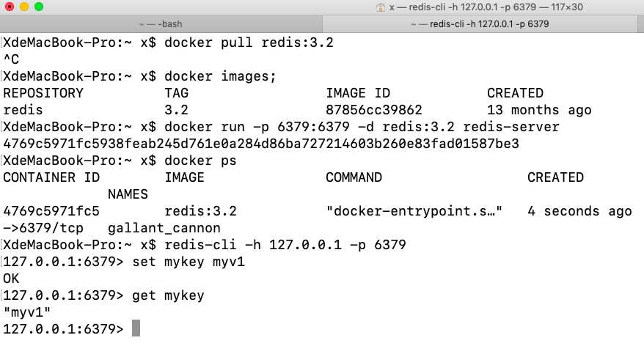Screen dimensions: 644x346
Task: Switch to the bash tab
Action: [170, 24]
